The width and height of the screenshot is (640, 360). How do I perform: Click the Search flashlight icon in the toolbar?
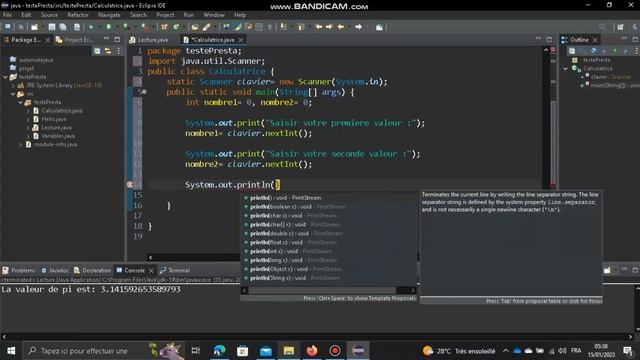click(x=207, y=27)
